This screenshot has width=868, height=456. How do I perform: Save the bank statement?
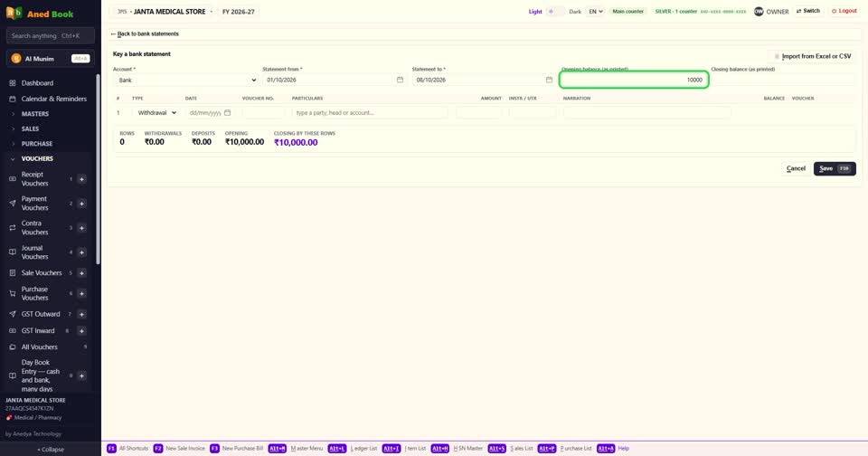pyautogui.click(x=835, y=168)
